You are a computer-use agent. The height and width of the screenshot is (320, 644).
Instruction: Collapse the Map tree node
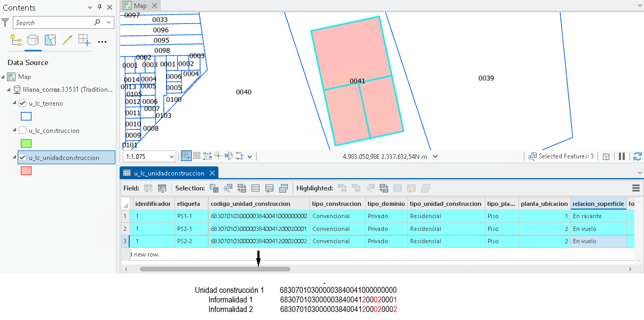[x=4, y=77]
